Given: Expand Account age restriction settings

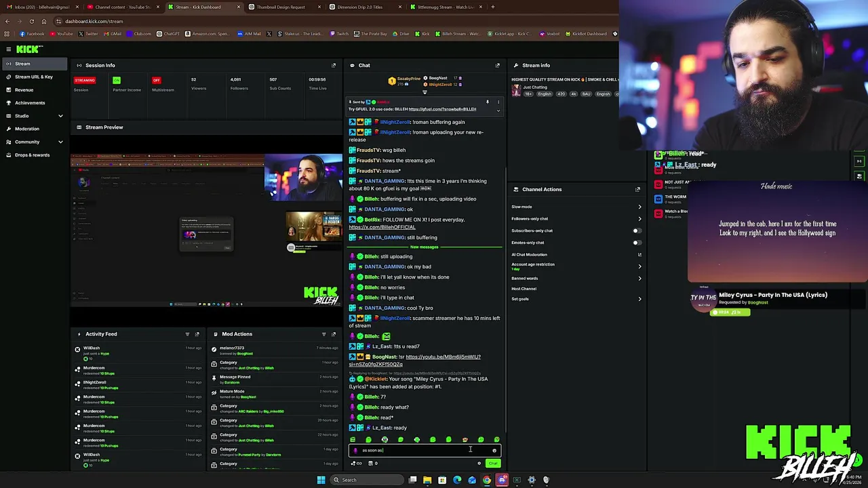Looking at the screenshot, I should coord(639,266).
